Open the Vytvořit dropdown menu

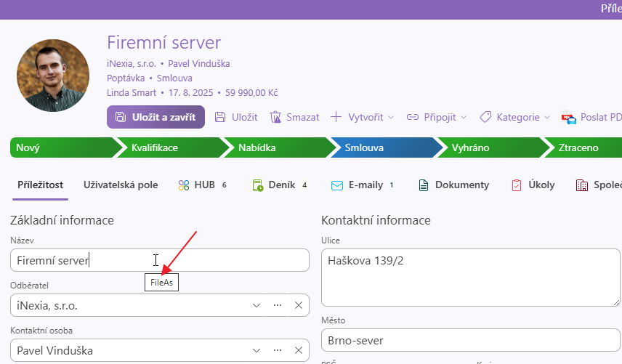362,117
